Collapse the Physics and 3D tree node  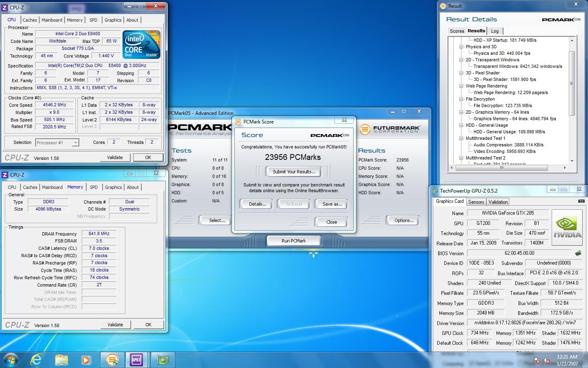click(461, 47)
